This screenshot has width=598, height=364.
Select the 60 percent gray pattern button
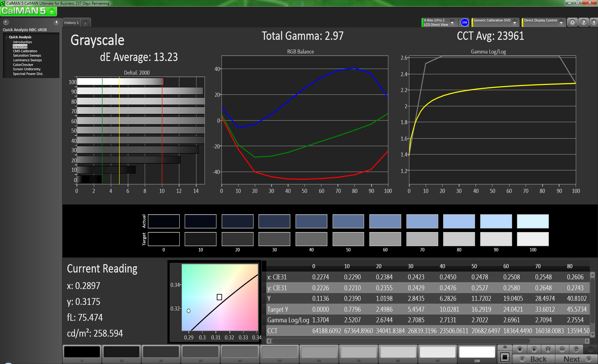[319, 354]
